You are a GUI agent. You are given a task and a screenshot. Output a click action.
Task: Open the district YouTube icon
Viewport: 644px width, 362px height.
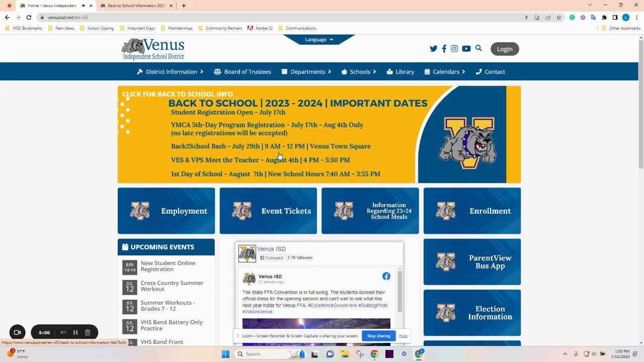(x=466, y=49)
